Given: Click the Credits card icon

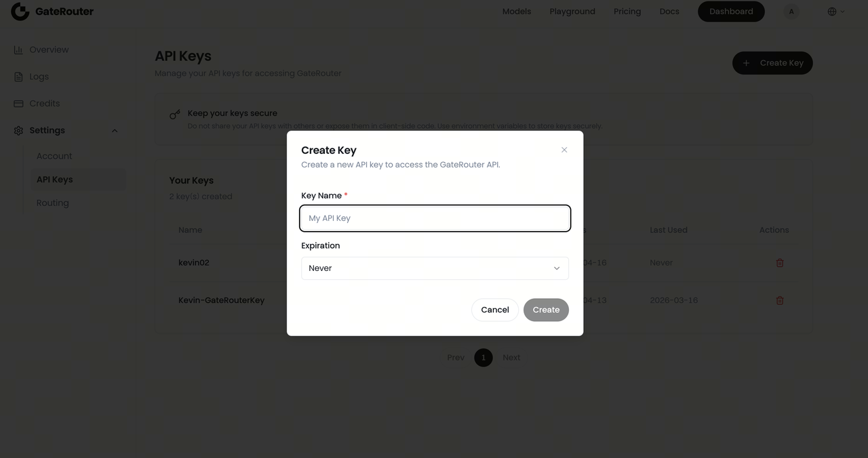Looking at the screenshot, I should click(x=18, y=104).
